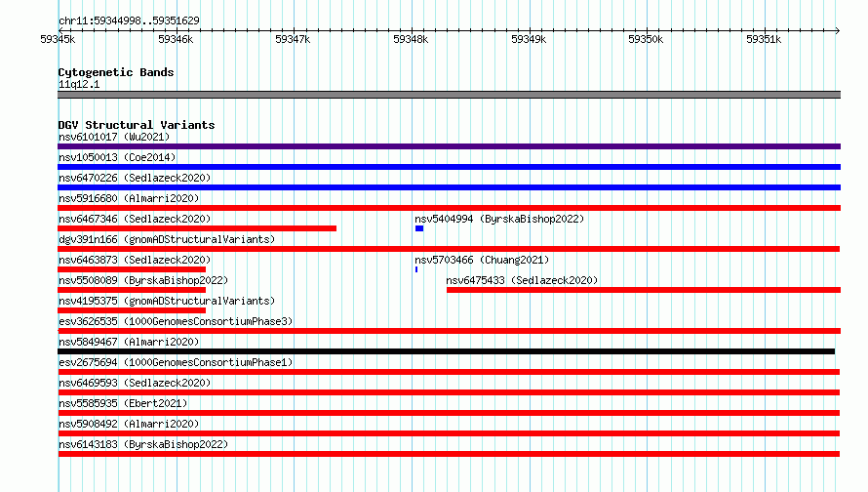Click the nsv5916680 (Almarri2020) label

pos(129,198)
